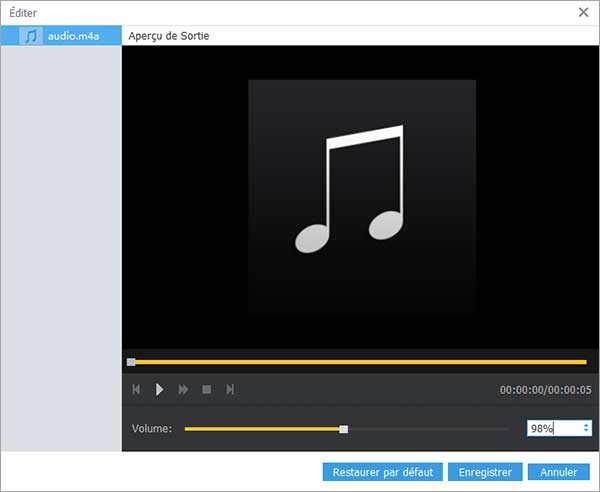
Task: Skip to end with the next-frame icon
Action: (x=230, y=389)
